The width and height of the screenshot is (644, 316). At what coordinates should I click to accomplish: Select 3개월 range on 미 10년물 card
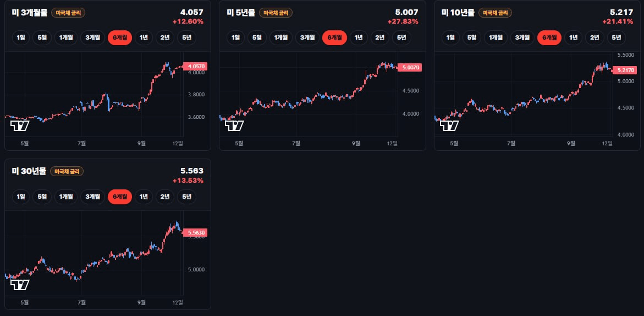[x=522, y=38]
